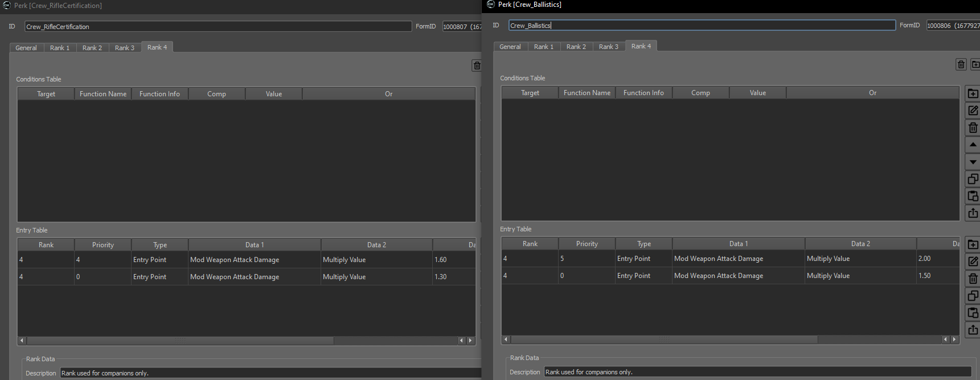Click Description field in Crew_RifleCertification Rank Data
Image resolution: width=980 pixels, height=380 pixels.
[x=271, y=373]
